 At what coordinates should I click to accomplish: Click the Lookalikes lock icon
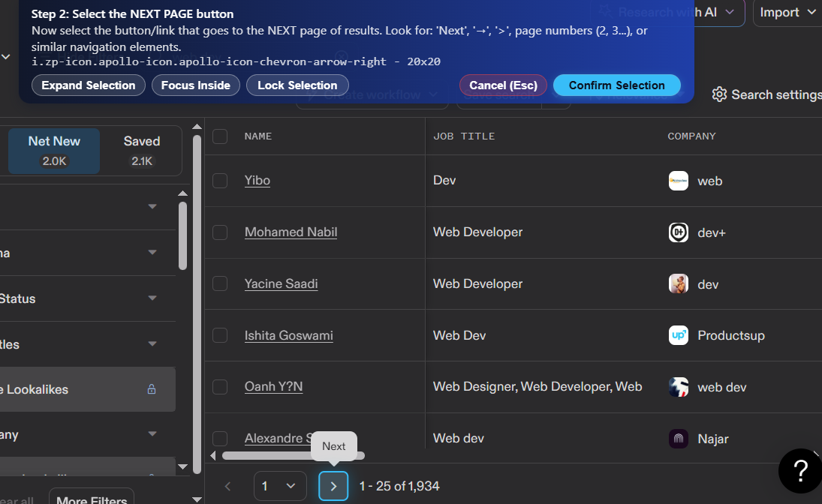152,389
